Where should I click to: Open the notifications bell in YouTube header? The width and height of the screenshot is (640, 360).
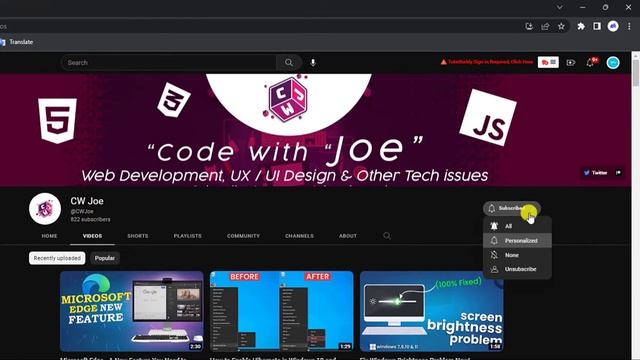coord(590,62)
